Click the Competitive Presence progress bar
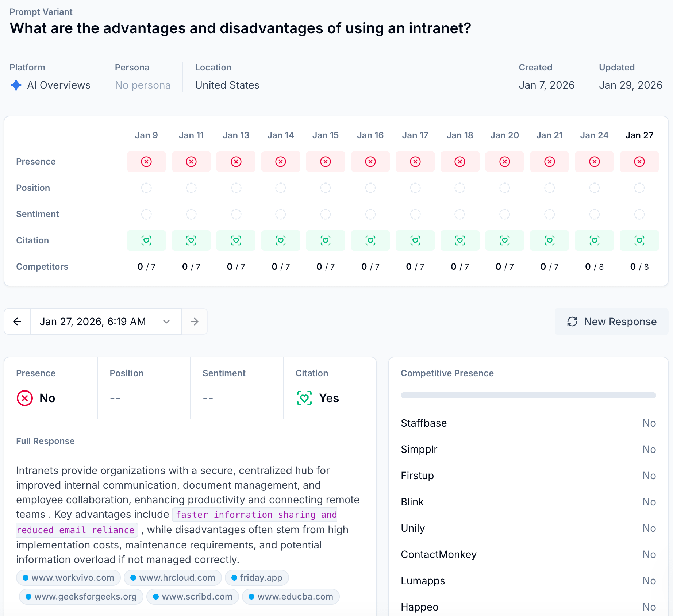Viewport: 673px width, 616px height. 528,395
